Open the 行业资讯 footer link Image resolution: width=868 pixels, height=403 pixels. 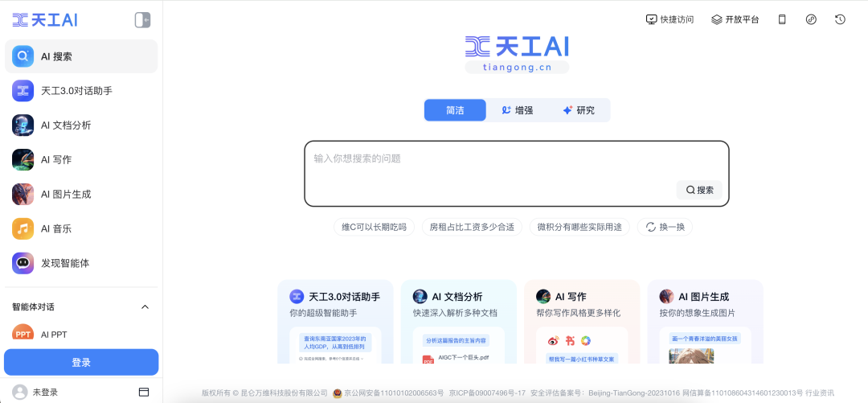pyautogui.click(x=819, y=393)
